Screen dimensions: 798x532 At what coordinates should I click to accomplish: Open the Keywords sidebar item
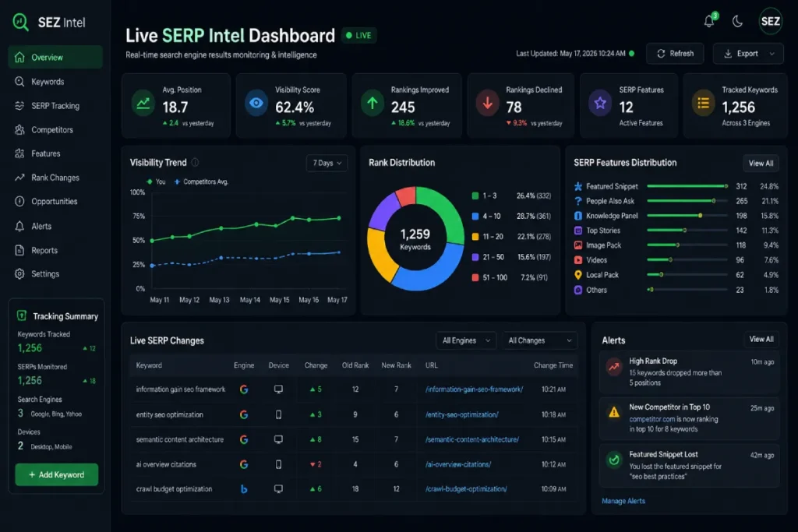click(55, 81)
